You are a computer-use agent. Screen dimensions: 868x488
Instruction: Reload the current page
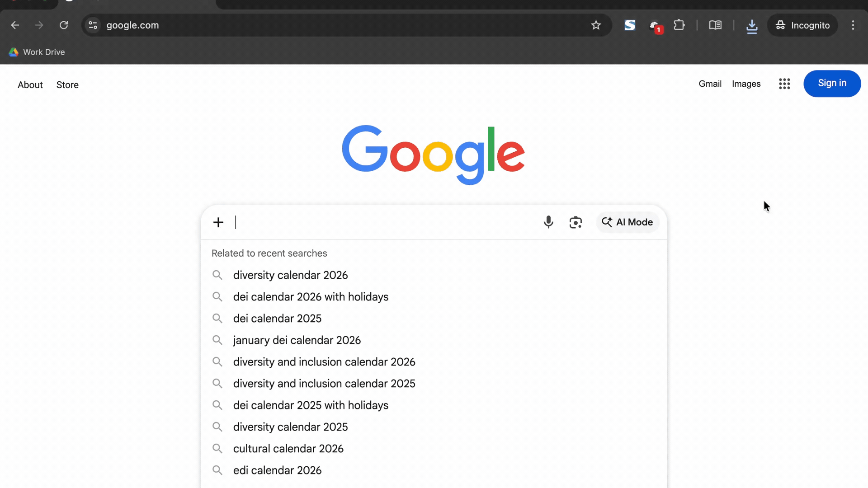point(64,25)
